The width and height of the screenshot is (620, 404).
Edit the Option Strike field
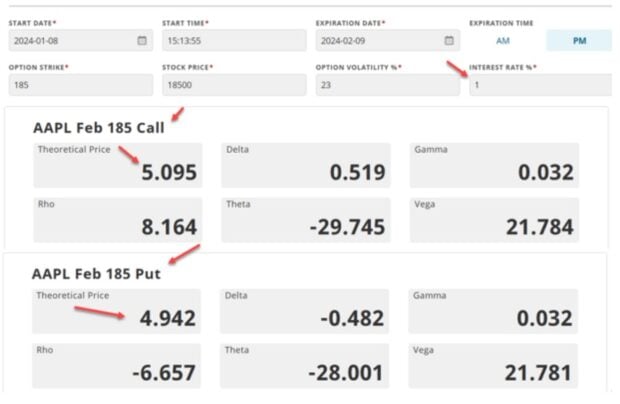tap(80, 85)
